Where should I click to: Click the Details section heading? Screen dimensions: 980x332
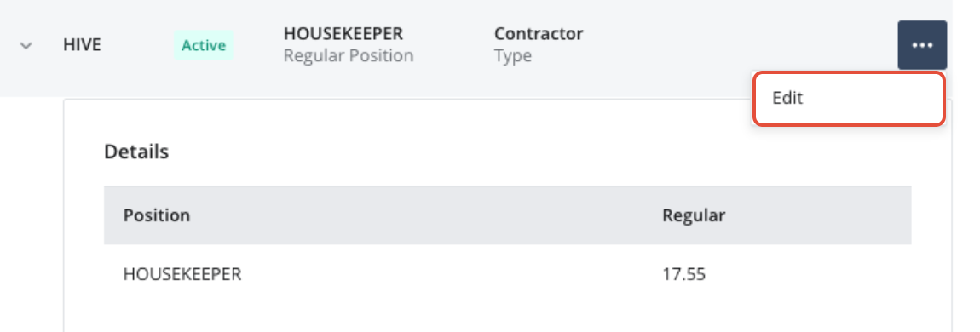[136, 152]
